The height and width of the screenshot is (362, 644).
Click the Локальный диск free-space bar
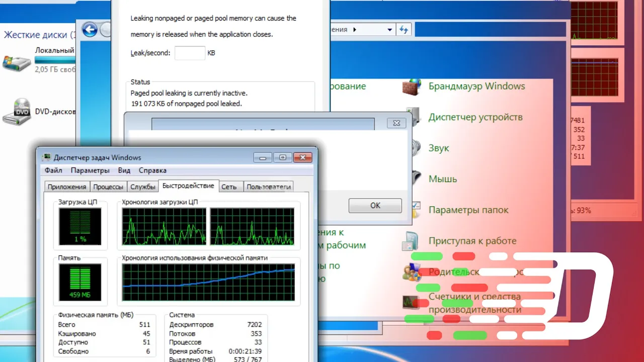54,60
